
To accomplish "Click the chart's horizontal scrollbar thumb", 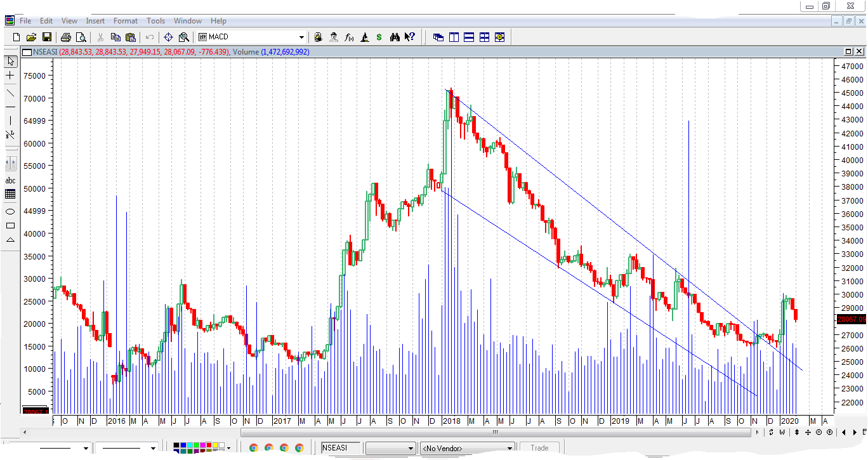I will pos(495,432).
